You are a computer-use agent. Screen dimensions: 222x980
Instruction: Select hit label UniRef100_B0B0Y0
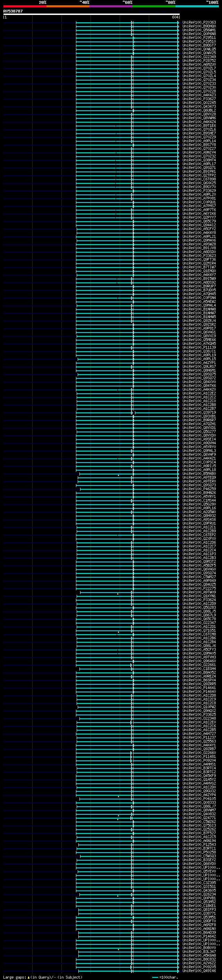pos(199,948)
